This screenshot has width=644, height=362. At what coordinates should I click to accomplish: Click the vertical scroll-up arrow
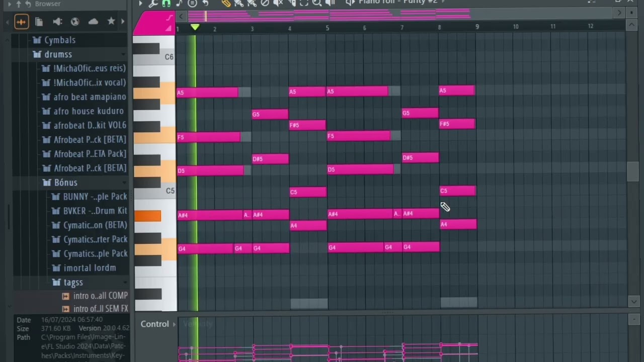(x=633, y=25)
